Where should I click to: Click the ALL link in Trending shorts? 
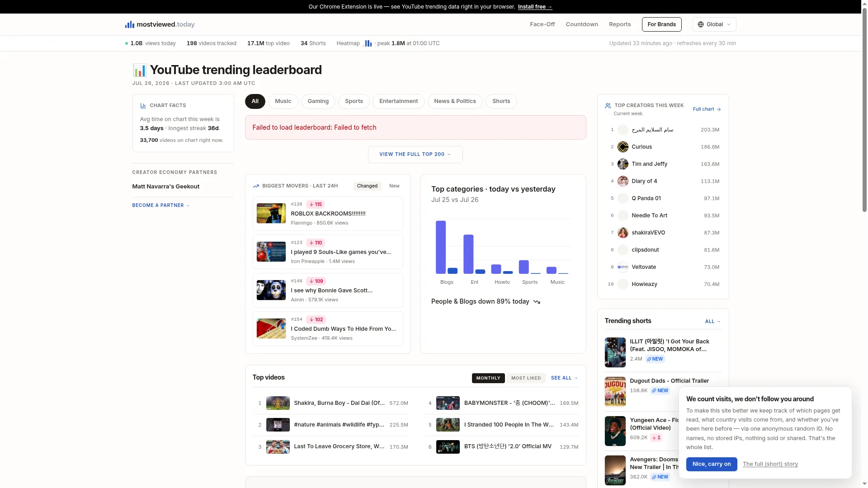(x=713, y=322)
